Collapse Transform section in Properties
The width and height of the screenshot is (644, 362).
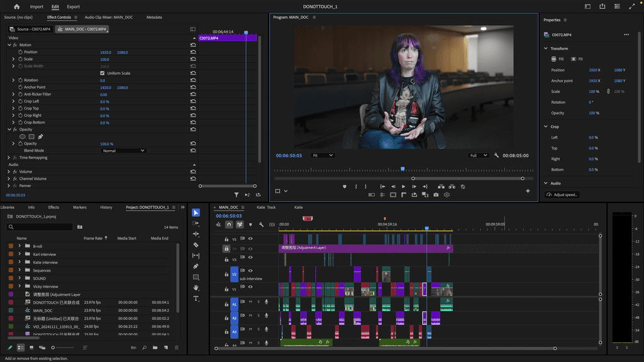[546, 48]
